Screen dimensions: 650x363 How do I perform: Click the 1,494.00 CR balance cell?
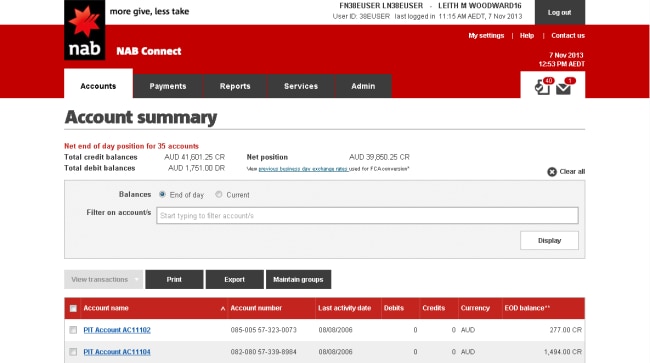click(563, 352)
